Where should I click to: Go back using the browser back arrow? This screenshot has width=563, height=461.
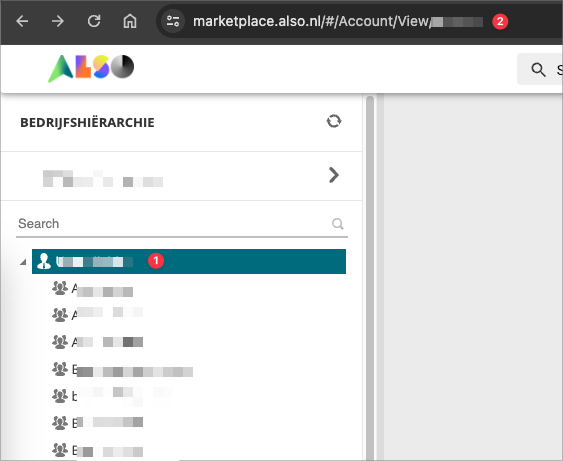22,21
